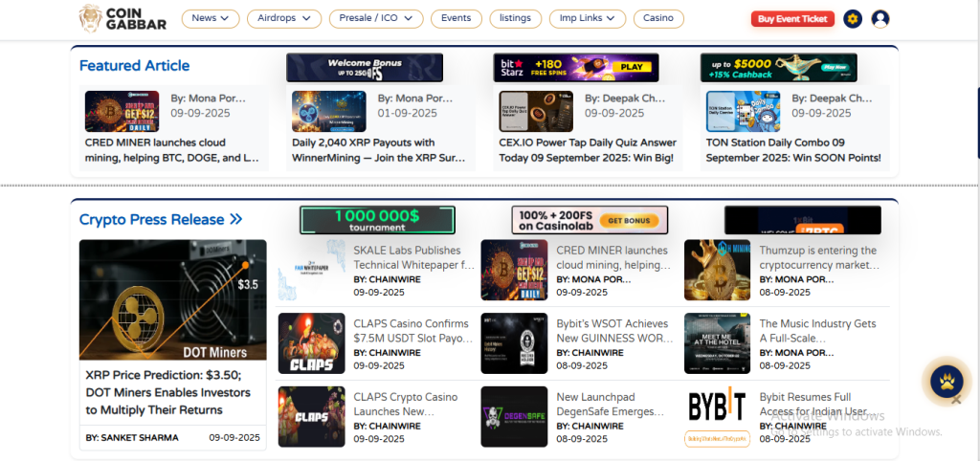This screenshot has width=980, height=461.
Task: Click the 1 000 000$ tournament banner
Action: (x=377, y=220)
